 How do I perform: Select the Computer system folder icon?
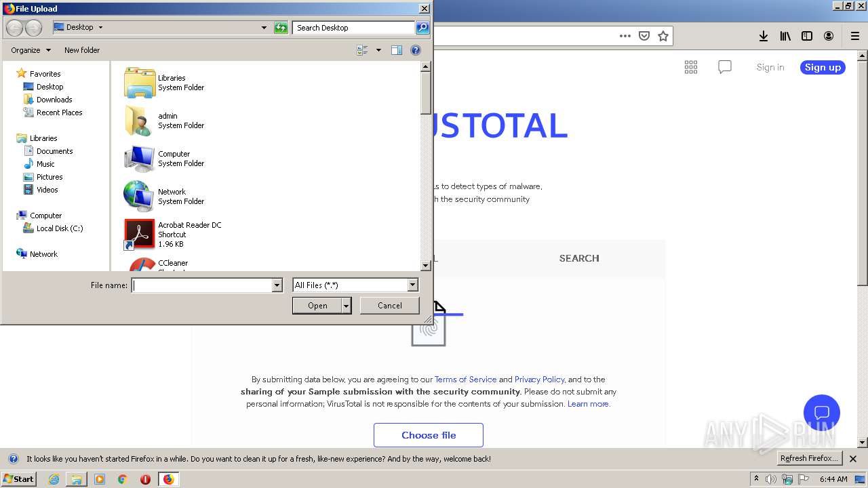click(140, 159)
